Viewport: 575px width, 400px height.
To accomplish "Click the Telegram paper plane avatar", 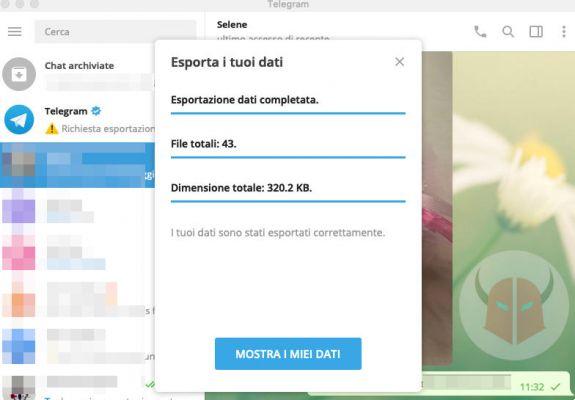I will 19,120.
